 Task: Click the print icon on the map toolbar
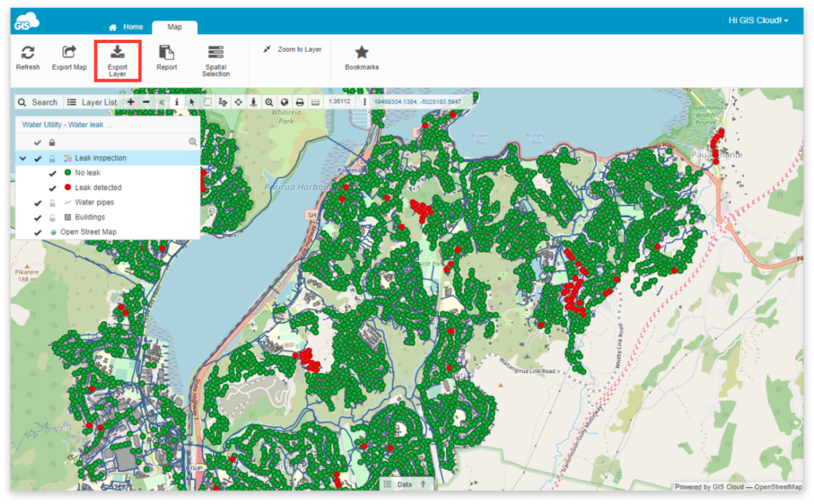pos(300,102)
